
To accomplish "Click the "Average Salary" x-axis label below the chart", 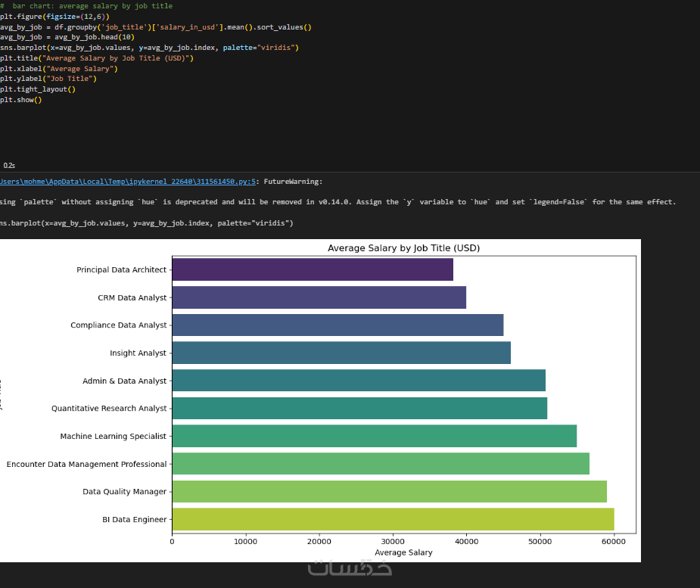I will pyautogui.click(x=403, y=552).
